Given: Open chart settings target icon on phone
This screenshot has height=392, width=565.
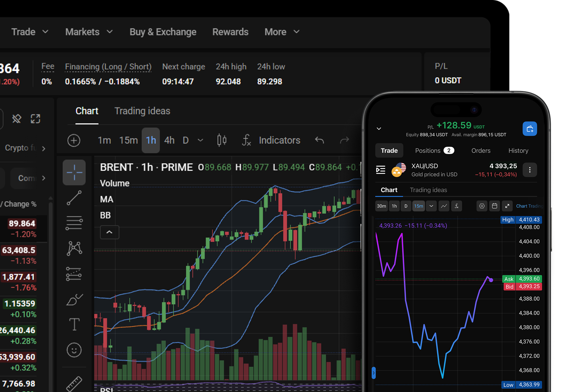Looking at the screenshot, I should pyautogui.click(x=482, y=206).
